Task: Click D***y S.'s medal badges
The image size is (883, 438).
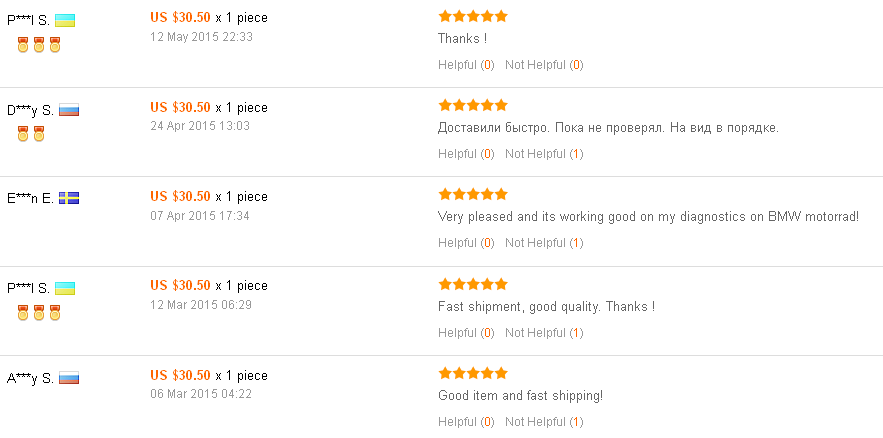Action: tap(31, 133)
